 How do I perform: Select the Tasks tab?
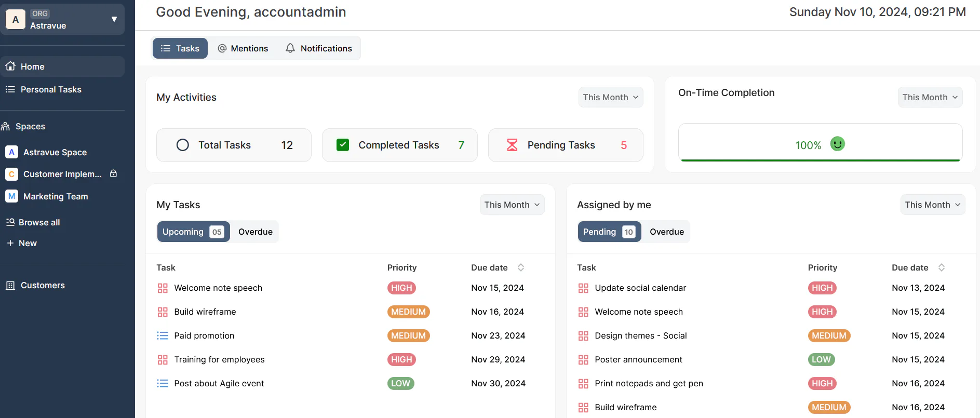coord(180,48)
